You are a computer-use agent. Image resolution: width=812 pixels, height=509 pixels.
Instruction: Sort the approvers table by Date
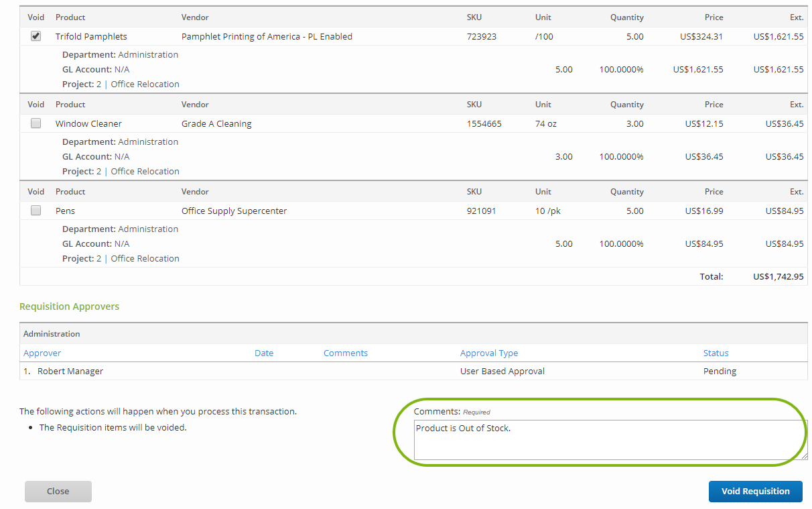(264, 353)
